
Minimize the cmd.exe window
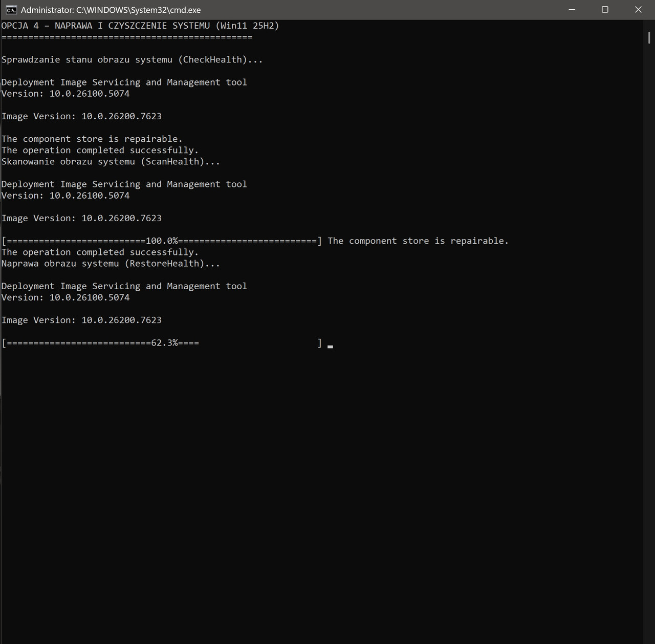pos(572,10)
